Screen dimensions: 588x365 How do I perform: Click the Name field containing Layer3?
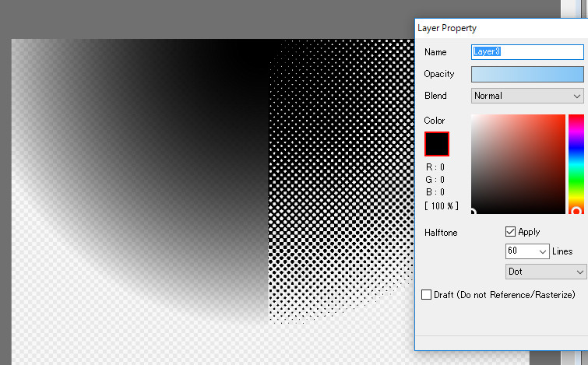click(x=527, y=52)
